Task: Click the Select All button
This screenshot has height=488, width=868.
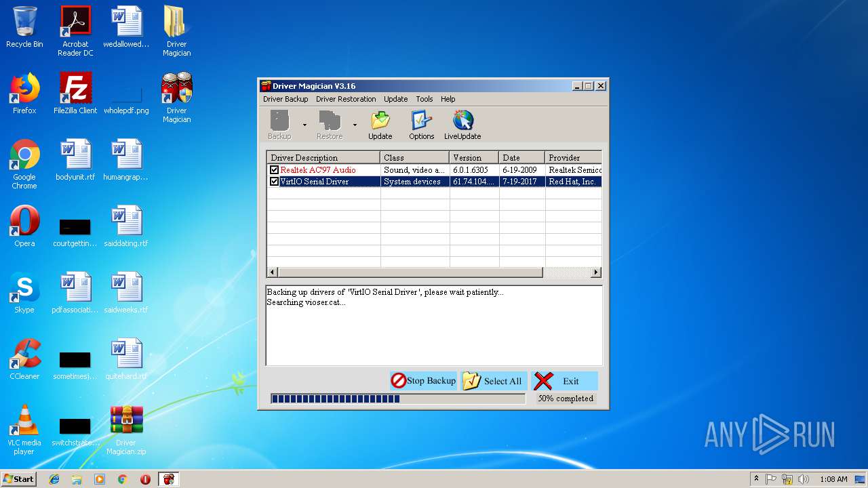Action: [x=493, y=381]
